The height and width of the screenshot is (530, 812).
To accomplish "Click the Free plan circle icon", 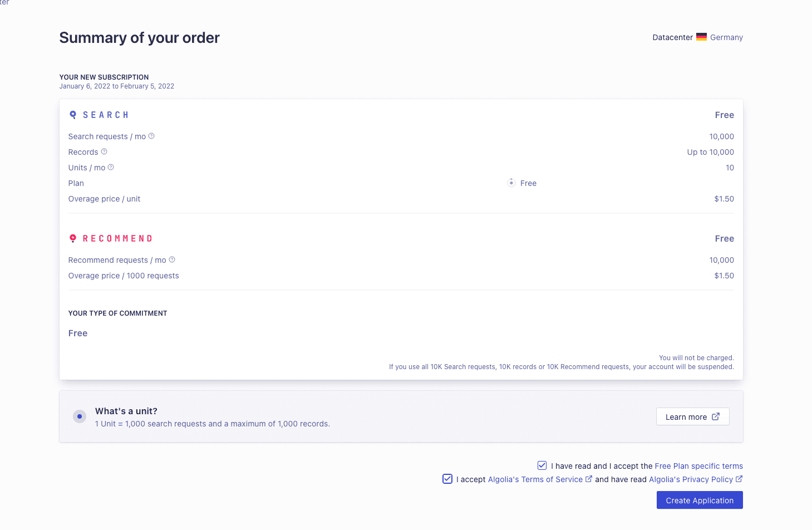I will click(511, 183).
